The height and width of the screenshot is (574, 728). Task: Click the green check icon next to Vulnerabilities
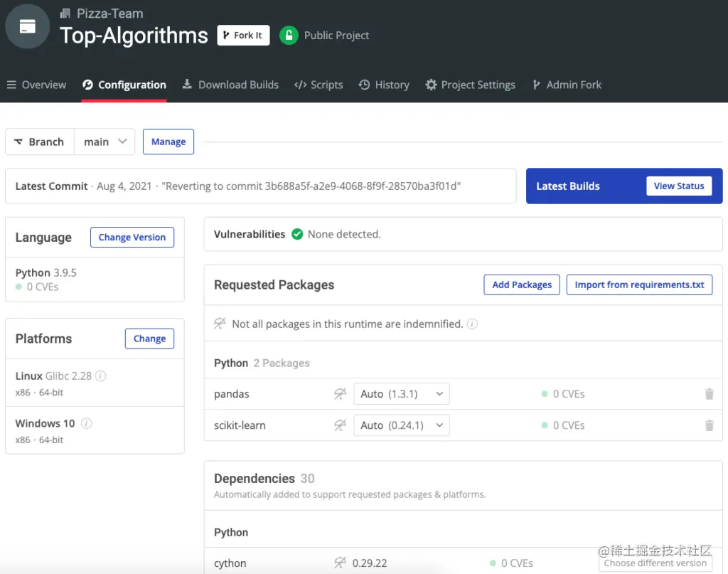297,234
